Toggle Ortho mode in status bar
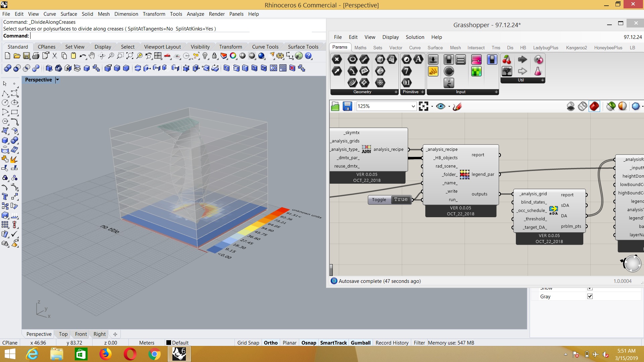This screenshot has height=362, width=644. 271,343
